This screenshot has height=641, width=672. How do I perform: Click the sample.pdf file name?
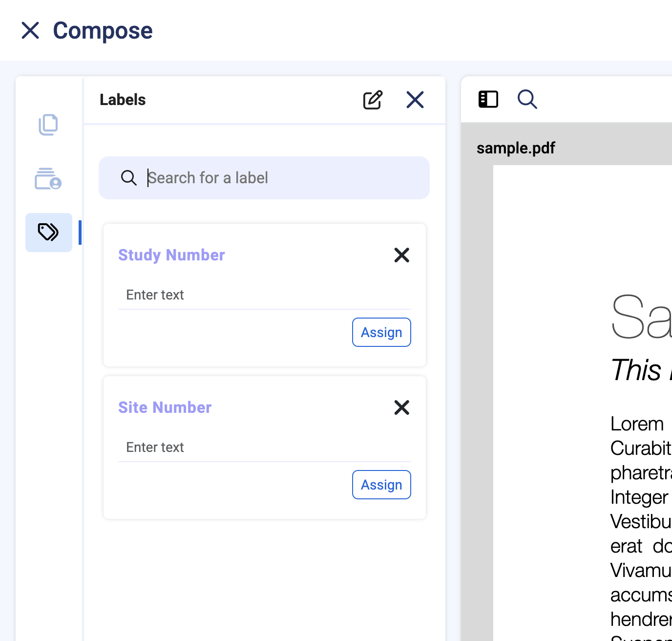[x=516, y=148]
